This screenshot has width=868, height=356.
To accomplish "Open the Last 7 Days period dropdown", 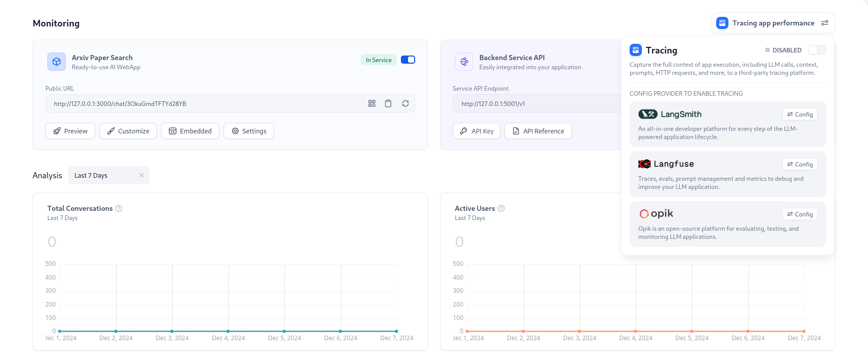I will (104, 175).
